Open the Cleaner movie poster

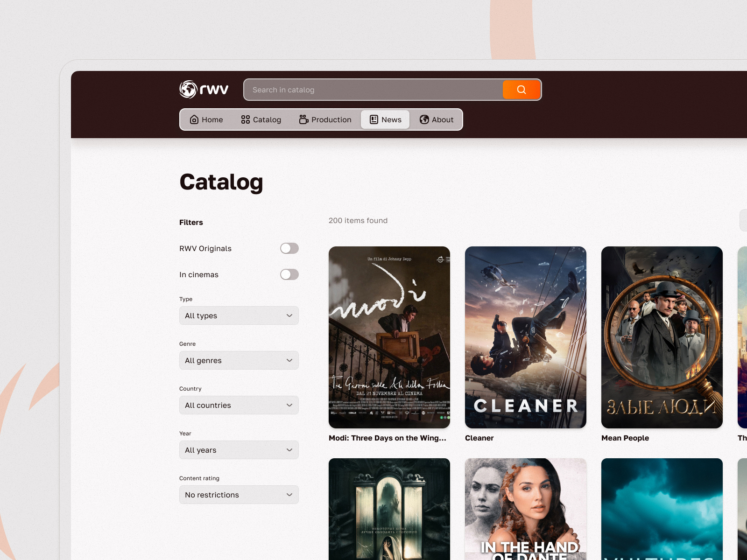click(x=526, y=337)
